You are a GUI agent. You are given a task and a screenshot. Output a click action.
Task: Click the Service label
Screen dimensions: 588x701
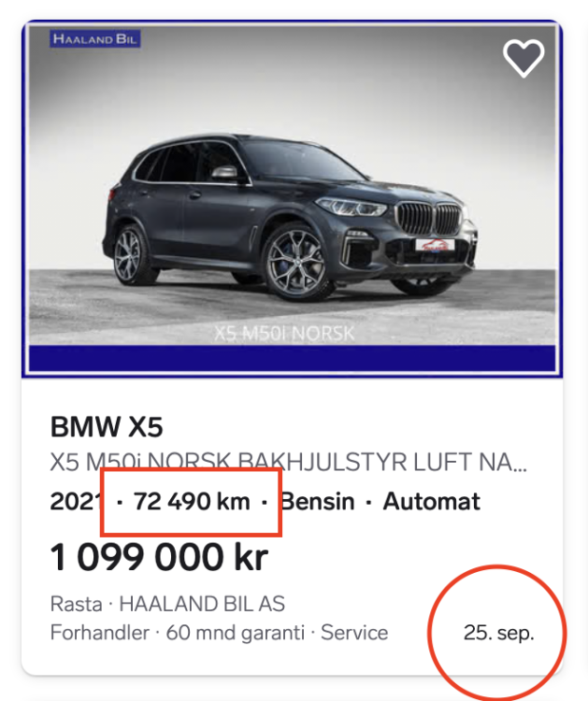(x=354, y=633)
